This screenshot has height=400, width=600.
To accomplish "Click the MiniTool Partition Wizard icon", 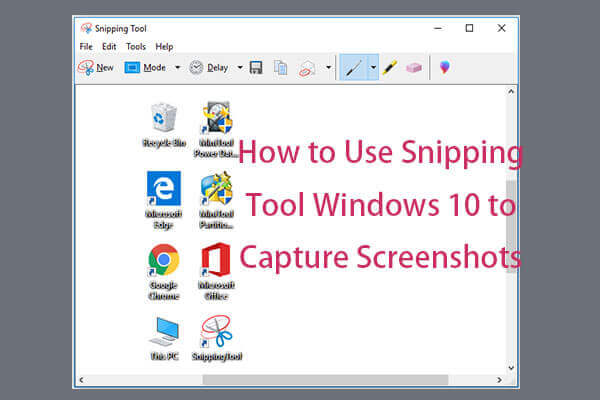I will [x=217, y=188].
